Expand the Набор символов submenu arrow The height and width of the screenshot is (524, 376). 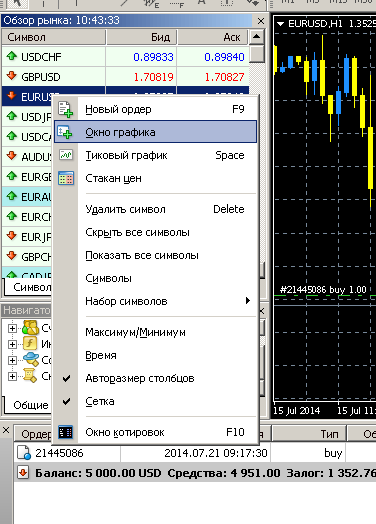click(x=248, y=301)
